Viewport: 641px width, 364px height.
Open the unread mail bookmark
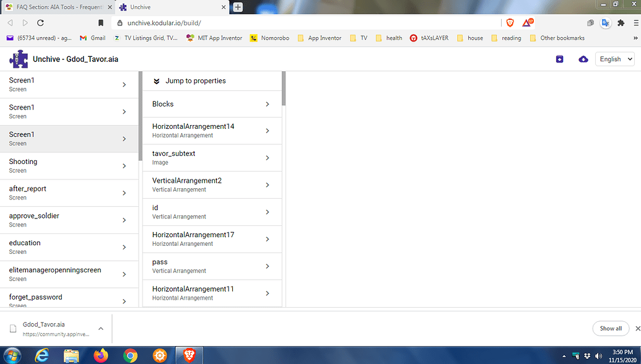click(x=39, y=38)
